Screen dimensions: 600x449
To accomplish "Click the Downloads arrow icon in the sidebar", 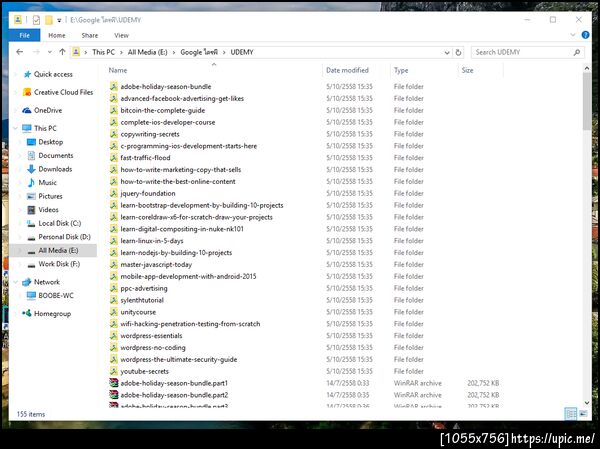I will [31, 169].
